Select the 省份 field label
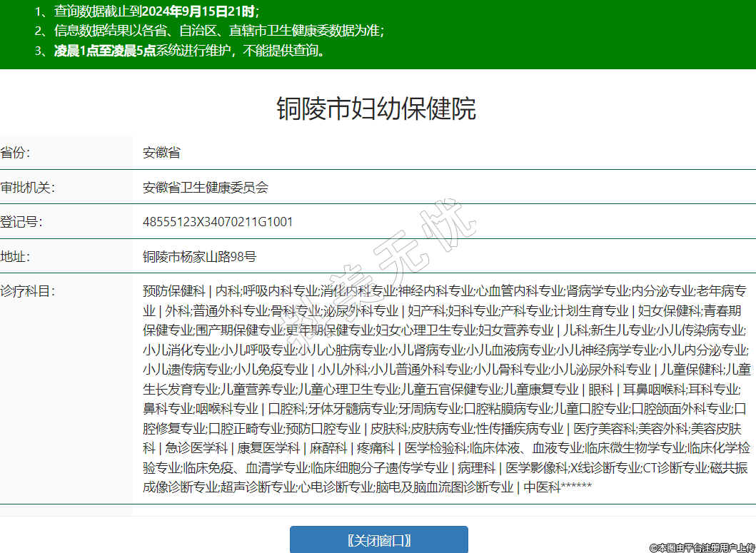The height and width of the screenshot is (553, 756). 16,153
